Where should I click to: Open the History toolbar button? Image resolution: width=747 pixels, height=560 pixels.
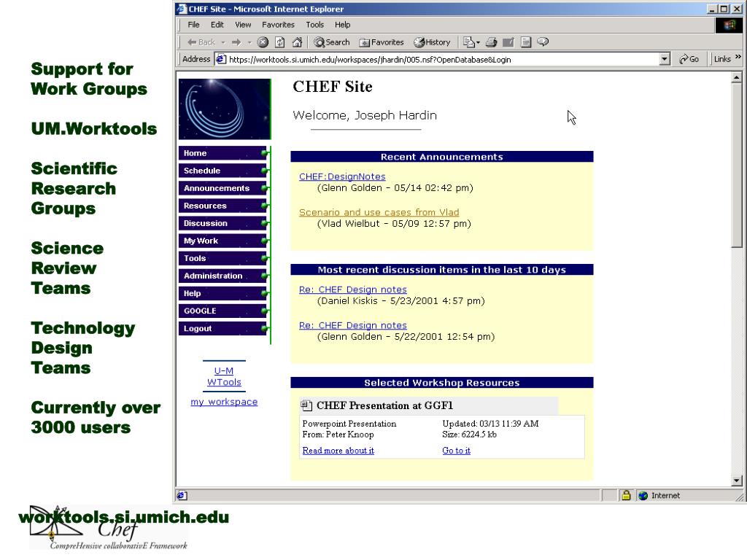[x=432, y=42]
